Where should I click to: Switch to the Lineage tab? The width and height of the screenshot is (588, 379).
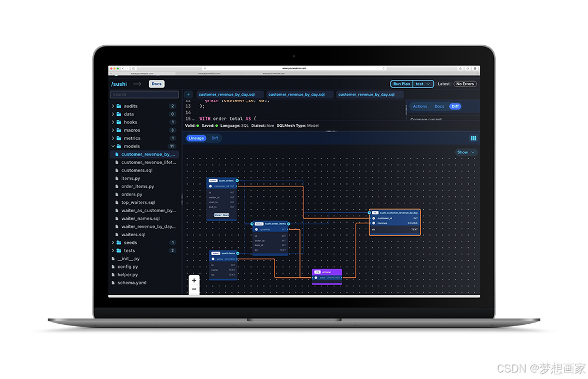196,138
